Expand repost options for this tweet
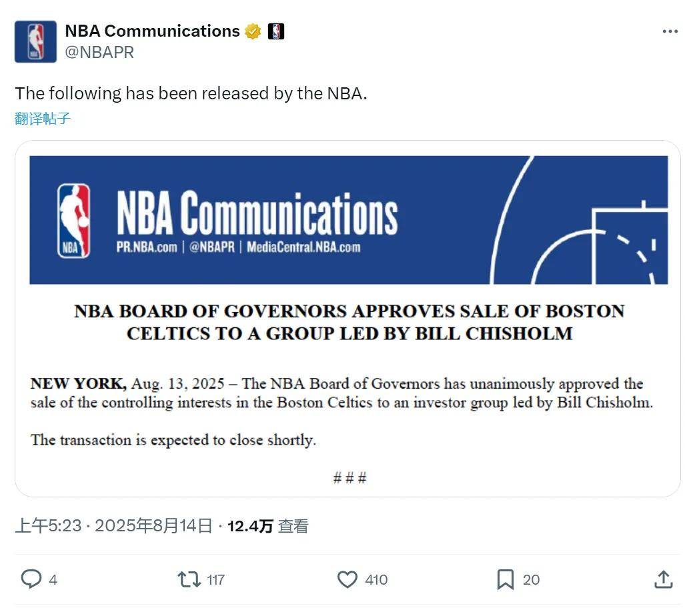This screenshot has width=685, height=616. (189, 579)
